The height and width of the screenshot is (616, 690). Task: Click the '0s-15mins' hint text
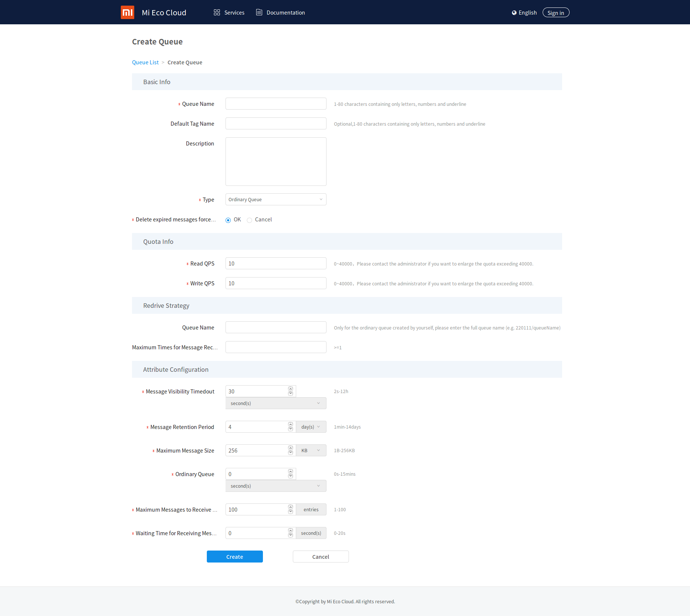click(345, 474)
